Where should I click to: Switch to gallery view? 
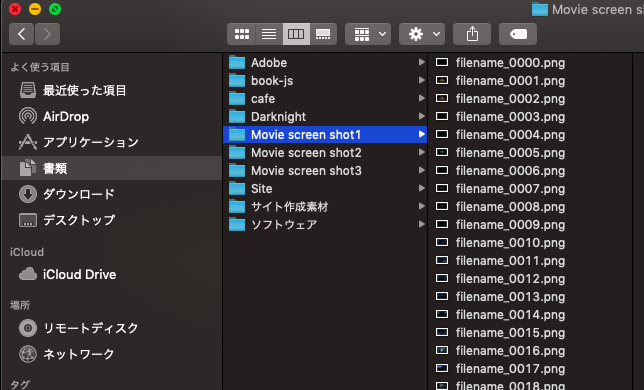tap(323, 34)
